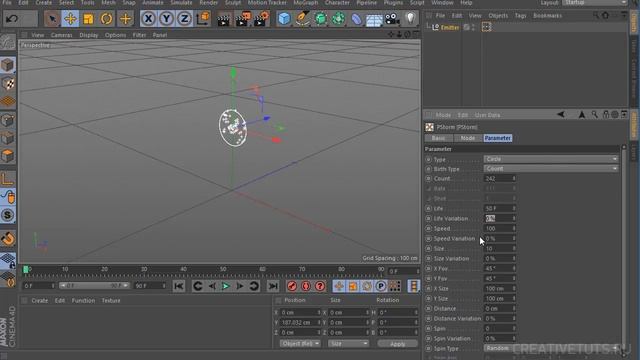Open the Edit Render Settings icon
The image size is (640, 360).
point(261,19)
